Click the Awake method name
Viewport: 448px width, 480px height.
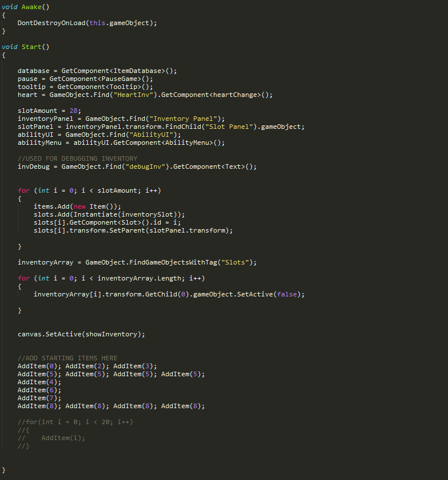31,7
